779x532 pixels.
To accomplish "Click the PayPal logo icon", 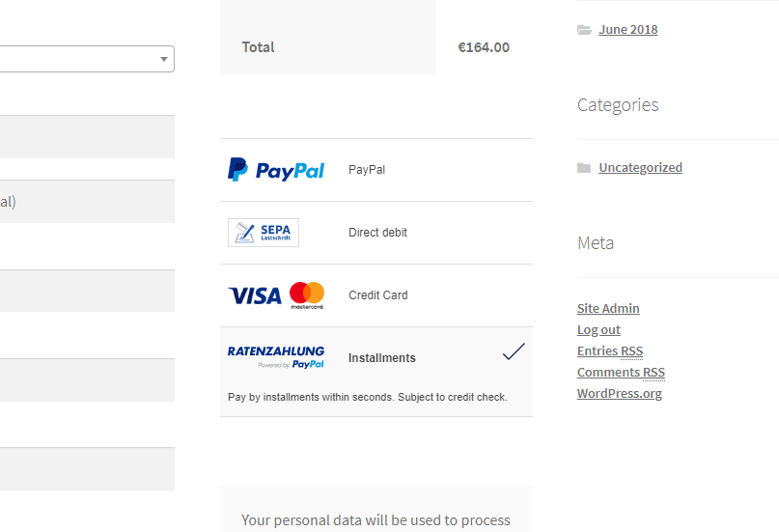I will [x=276, y=170].
